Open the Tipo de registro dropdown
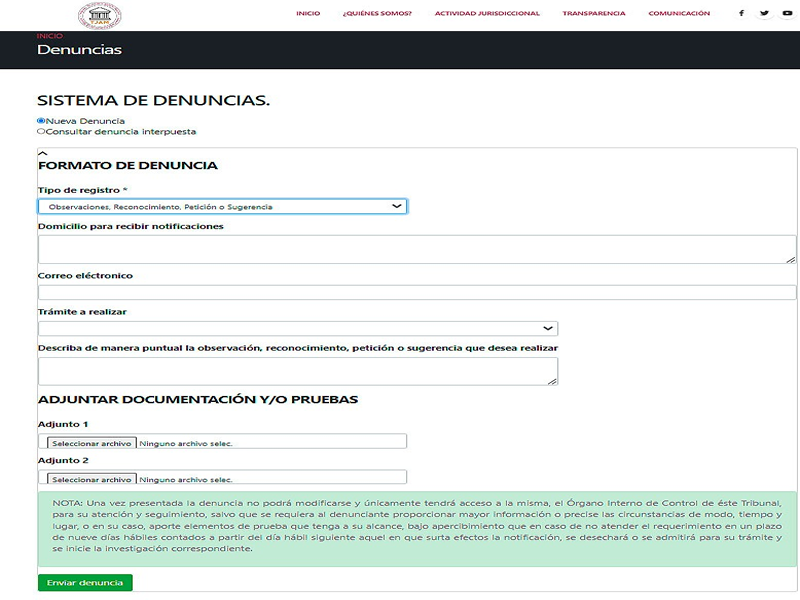The height and width of the screenshot is (600, 800). tap(222, 205)
